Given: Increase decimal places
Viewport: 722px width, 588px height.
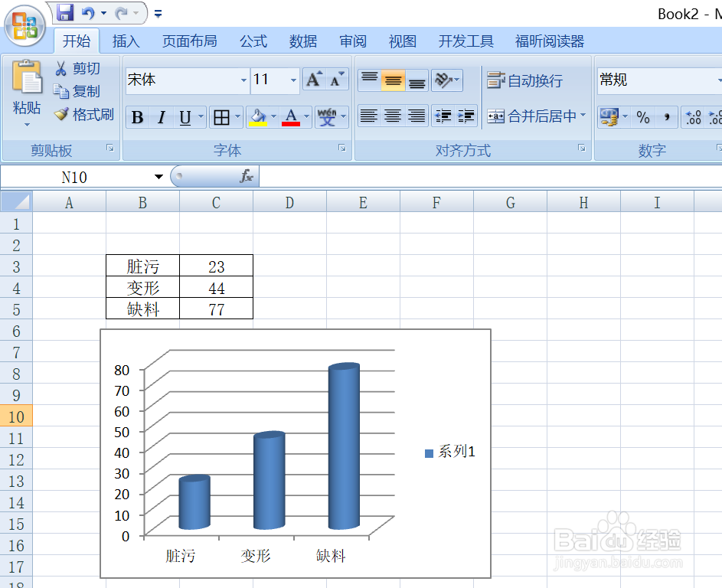Looking at the screenshot, I should click(x=694, y=117).
